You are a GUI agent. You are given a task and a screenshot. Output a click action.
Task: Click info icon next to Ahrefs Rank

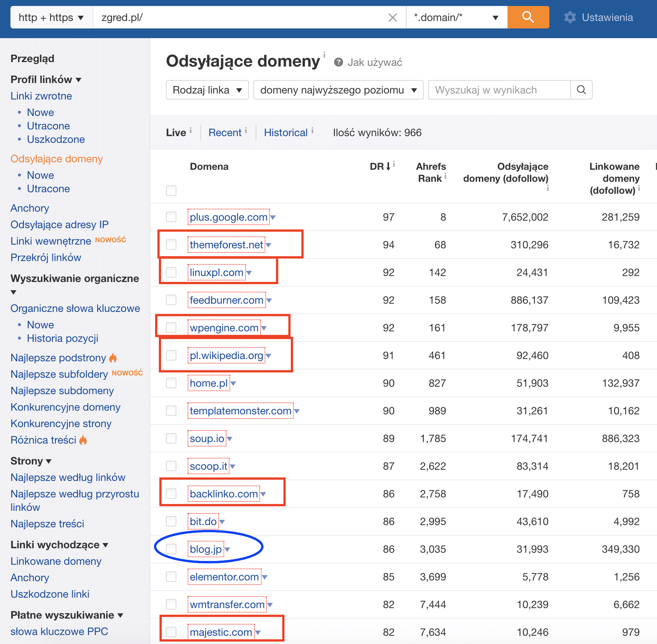pyautogui.click(x=445, y=176)
